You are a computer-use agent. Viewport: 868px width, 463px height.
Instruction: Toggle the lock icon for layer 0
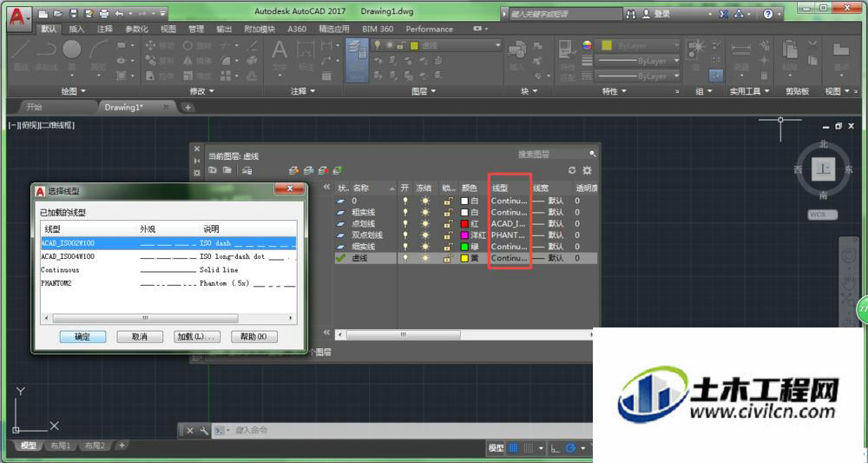(x=447, y=201)
